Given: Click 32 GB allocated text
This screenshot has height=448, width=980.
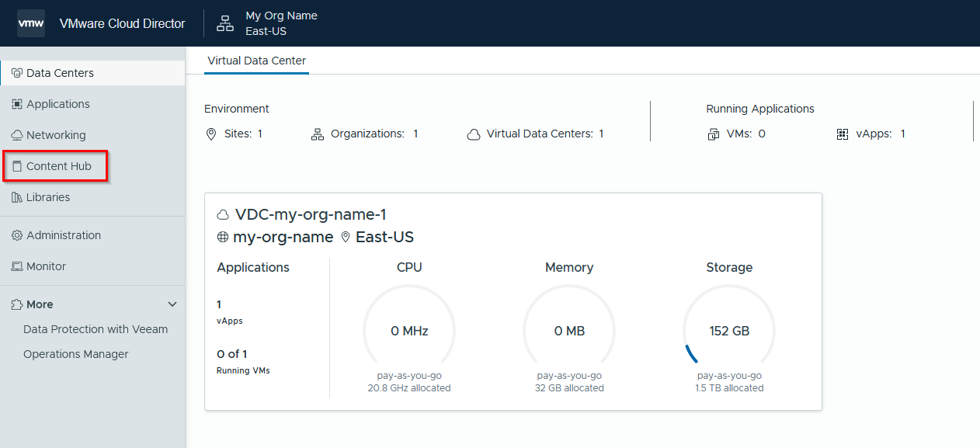Looking at the screenshot, I should click(x=569, y=387).
